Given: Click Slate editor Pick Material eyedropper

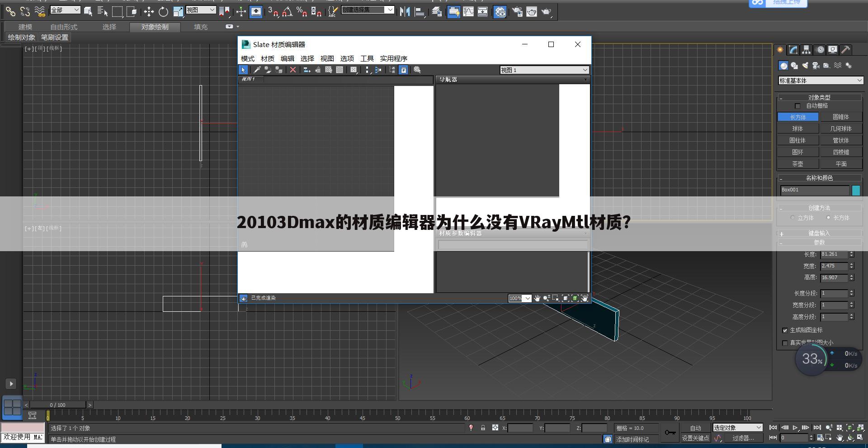Looking at the screenshot, I should [x=257, y=70].
